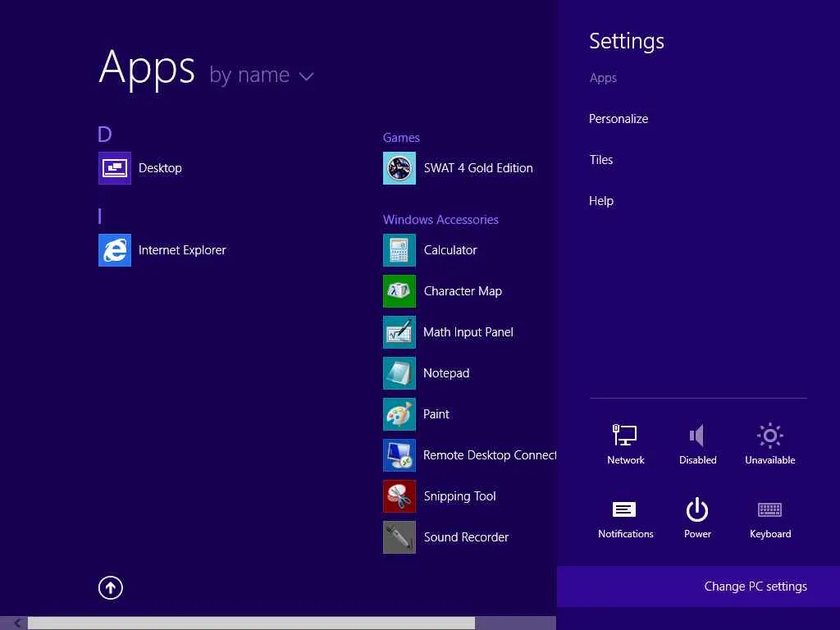Open the Keyboard settings icon

click(769, 509)
